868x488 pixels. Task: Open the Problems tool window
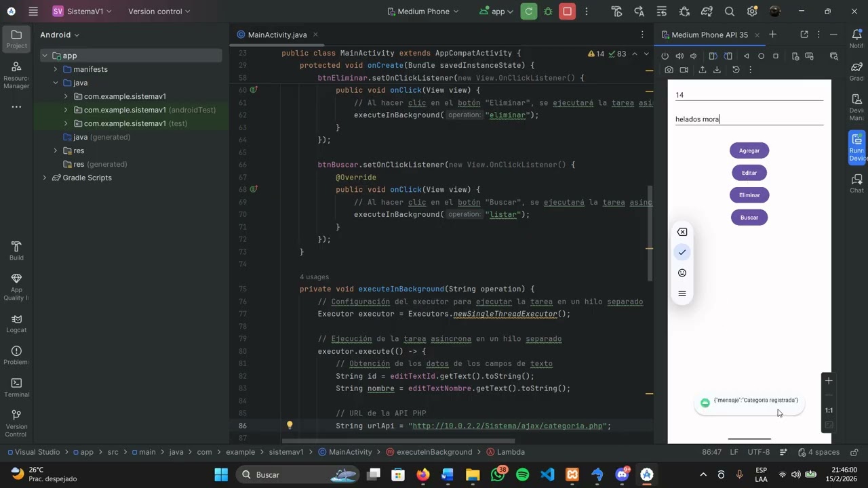16,355
